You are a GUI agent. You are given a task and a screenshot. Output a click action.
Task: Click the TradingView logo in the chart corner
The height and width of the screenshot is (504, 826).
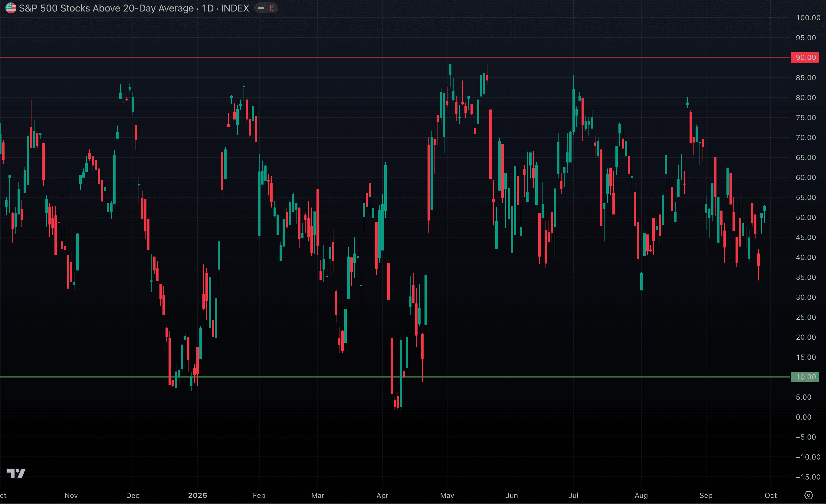[x=16, y=473]
